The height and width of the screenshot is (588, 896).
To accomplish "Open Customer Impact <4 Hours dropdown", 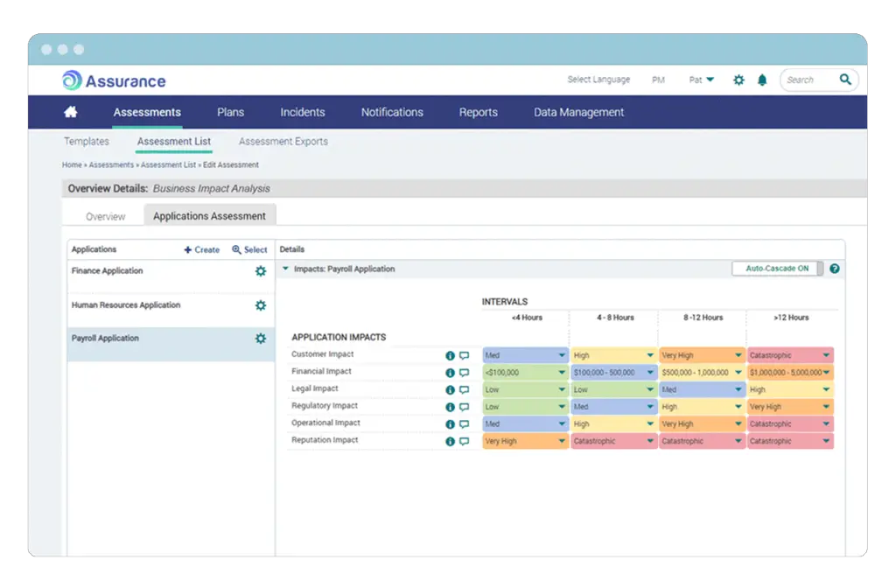I will tap(525, 355).
